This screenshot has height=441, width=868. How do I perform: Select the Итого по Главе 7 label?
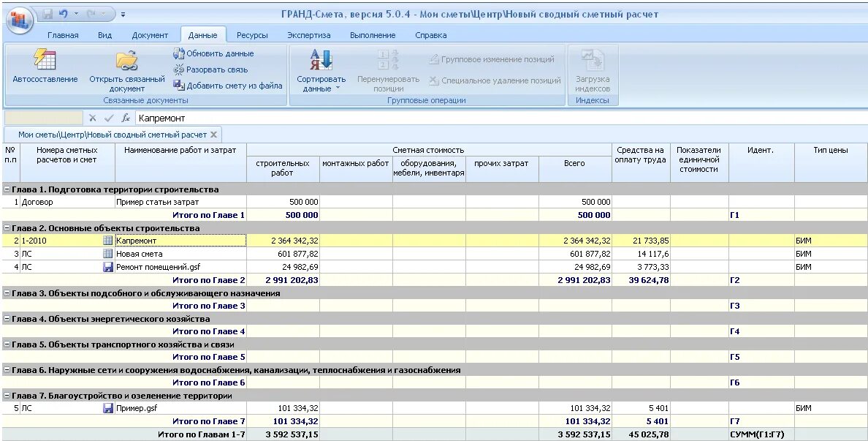[x=209, y=421]
